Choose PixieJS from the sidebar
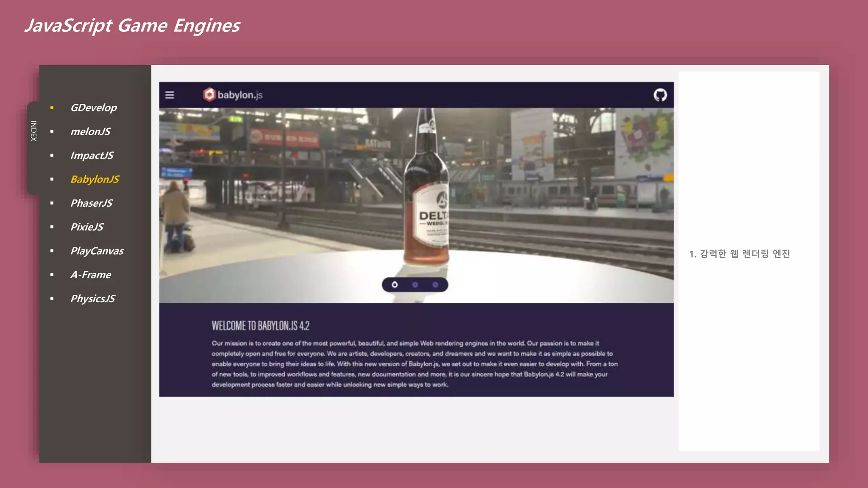The width and height of the screenshot is (868, 488). pyautogui.click(x=86, y=227)
